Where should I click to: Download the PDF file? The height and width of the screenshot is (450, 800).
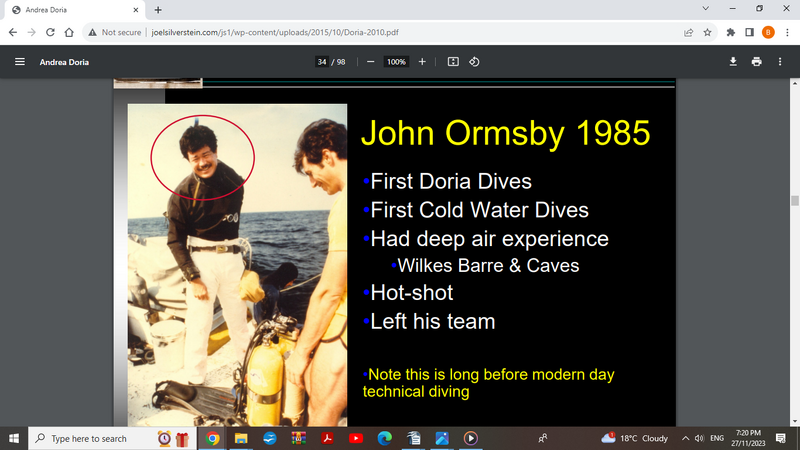[733, 61]
